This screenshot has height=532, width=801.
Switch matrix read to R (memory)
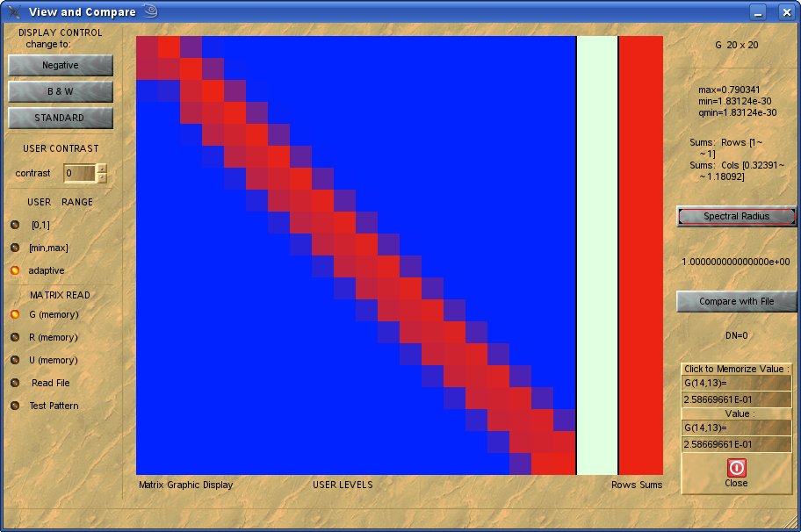[15, 337]
